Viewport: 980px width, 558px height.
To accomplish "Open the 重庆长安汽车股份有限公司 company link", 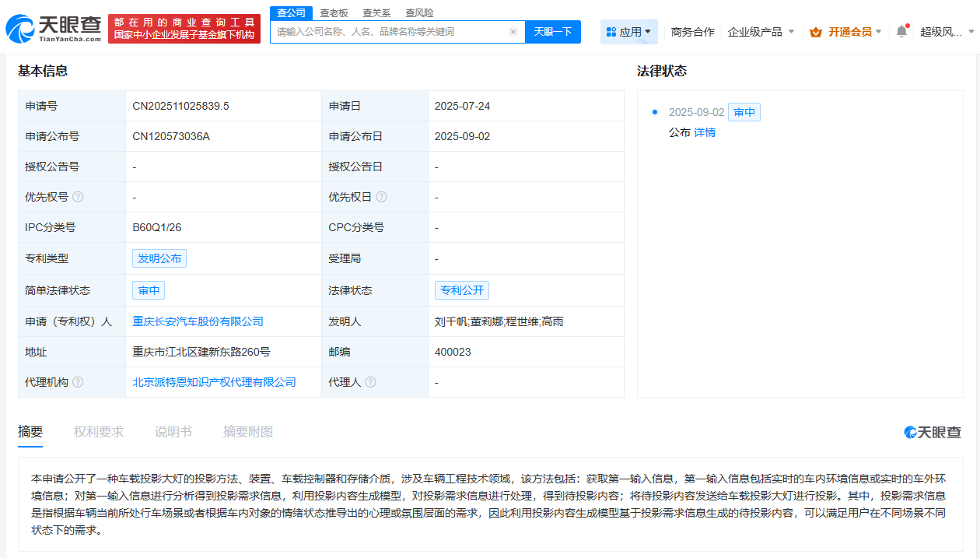I will [197, 321].
